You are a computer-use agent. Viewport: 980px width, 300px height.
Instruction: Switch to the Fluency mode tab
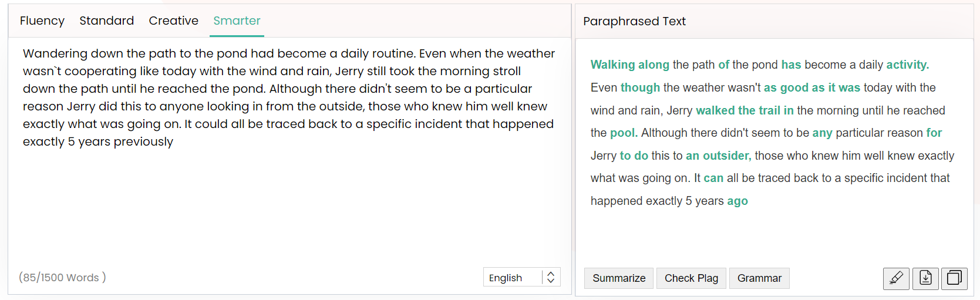pyautogui.click(x=42, y=21)
